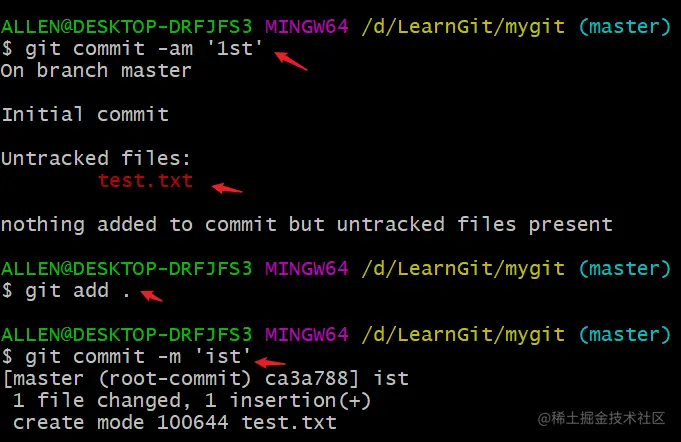The height and width of the screenshot is (442, 681).
Task: Click the red arrow after 'git add .'
Action: tap(152, 296)
